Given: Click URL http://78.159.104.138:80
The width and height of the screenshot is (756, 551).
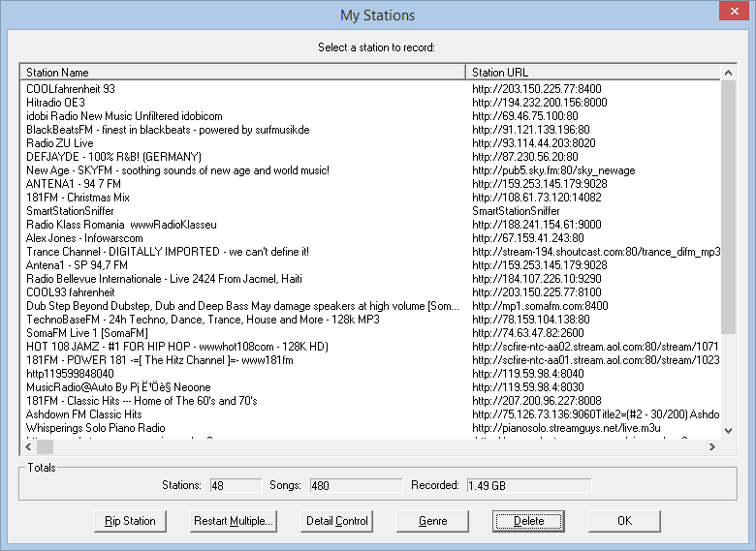Looking at the screenshot, I should pos(531,320).
